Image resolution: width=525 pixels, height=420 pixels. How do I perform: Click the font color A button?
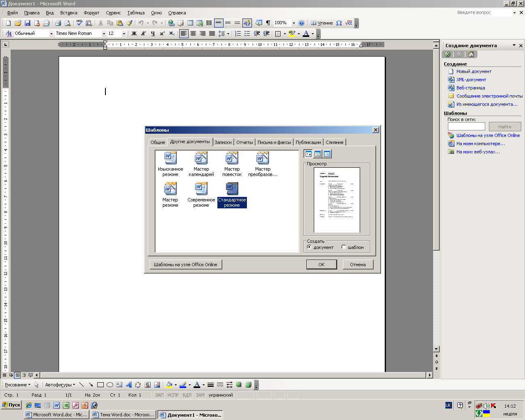[306, 34]
